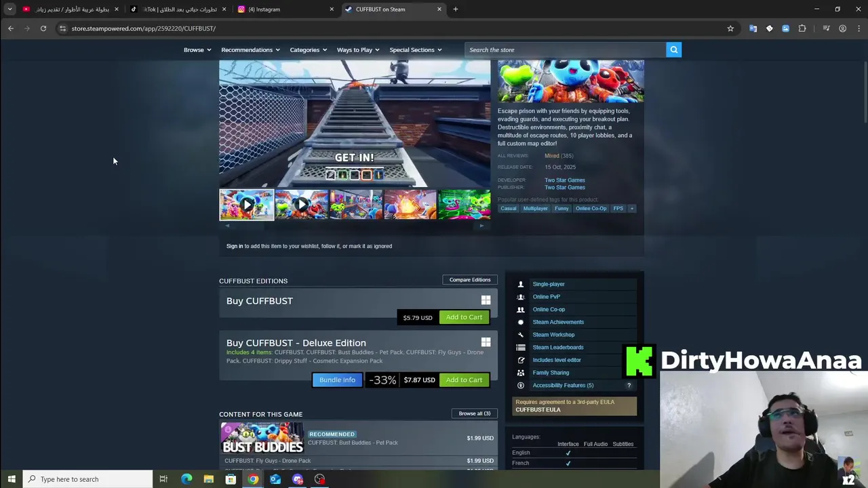Click the Windows icon in Deluxe Edition box
Viewport: 868px width, 488px height.
click(486, 342)
